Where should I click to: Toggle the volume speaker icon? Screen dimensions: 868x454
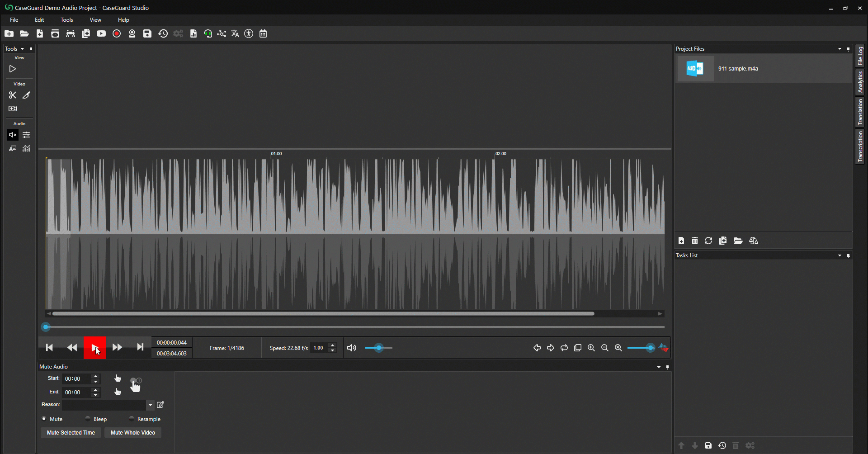(352, 348)
